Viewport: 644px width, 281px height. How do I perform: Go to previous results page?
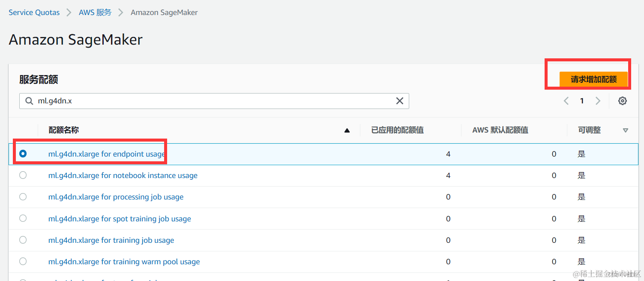click(x=566, y=101)
